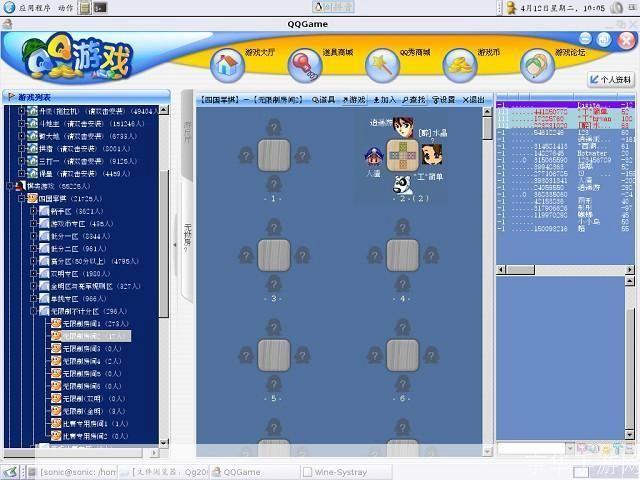Take the left empty seat at table 1
Image resolution: width=640 pixels, height=480 pixels.
[246, 156]
